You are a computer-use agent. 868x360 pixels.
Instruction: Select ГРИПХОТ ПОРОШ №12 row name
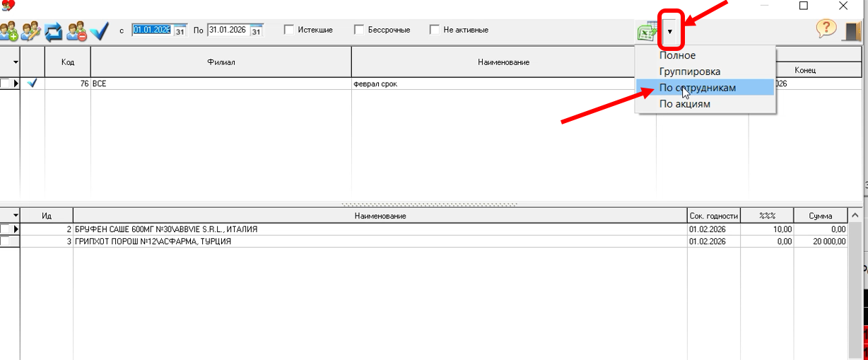[x=380, y=241]
